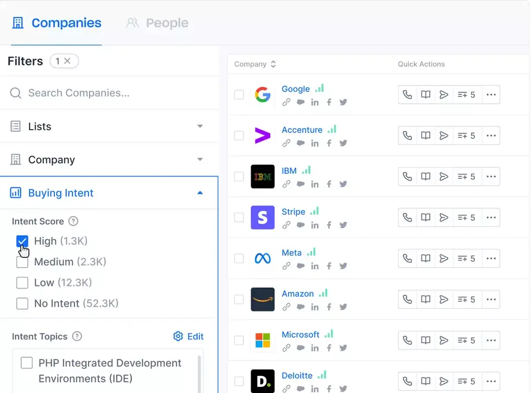
Task: Uncheck the High intent score checkbox
Action: tap(23, 241)
